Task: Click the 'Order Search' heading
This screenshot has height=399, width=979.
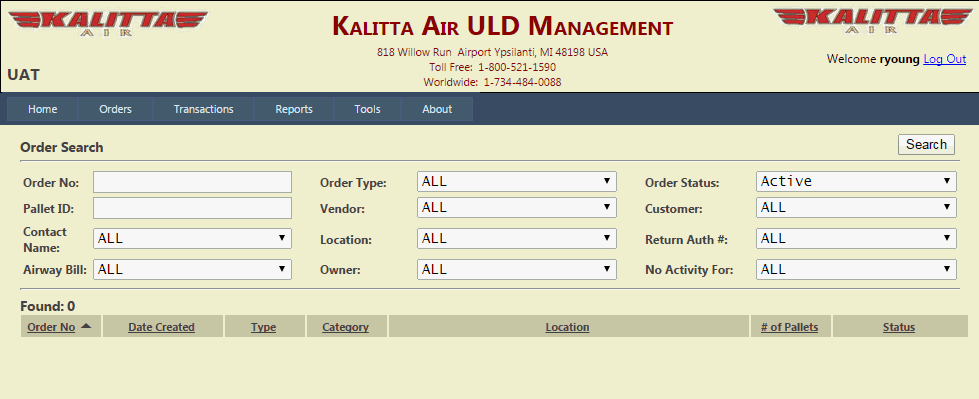Action: pos(62,148)
